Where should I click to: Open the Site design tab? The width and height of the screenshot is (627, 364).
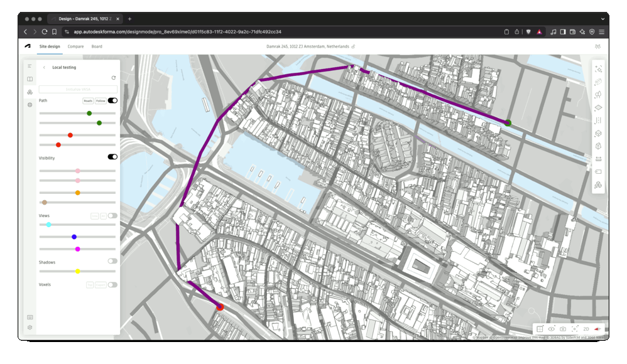[x=50, y=46]
